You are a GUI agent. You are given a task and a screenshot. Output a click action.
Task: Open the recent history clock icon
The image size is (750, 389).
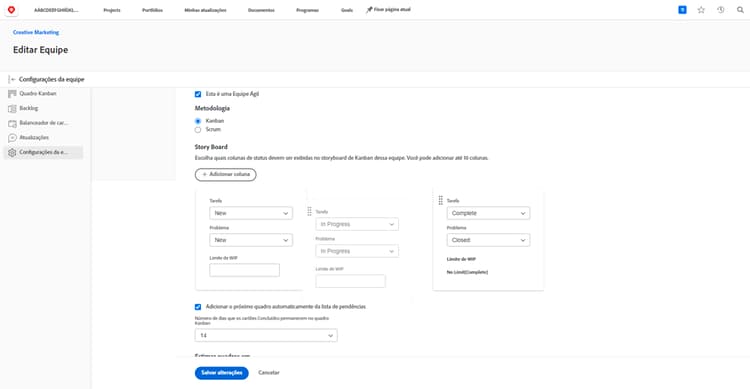(x=720, y=10)
